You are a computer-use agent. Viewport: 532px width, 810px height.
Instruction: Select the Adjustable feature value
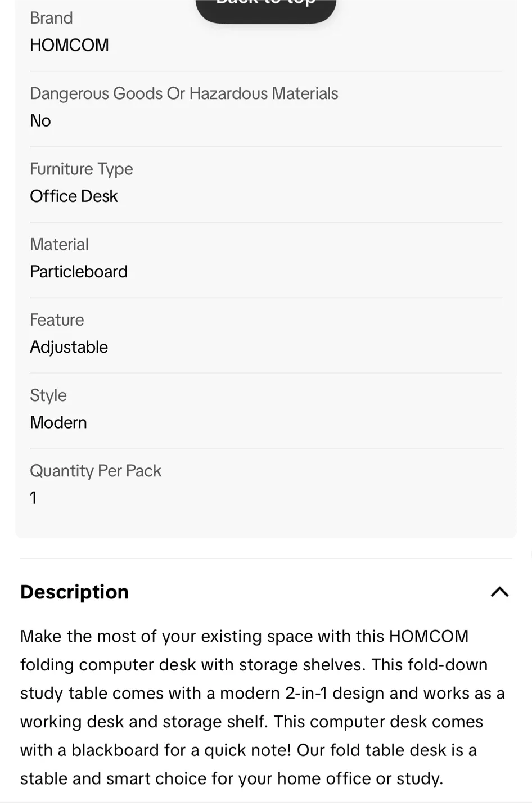coord(69,346)
